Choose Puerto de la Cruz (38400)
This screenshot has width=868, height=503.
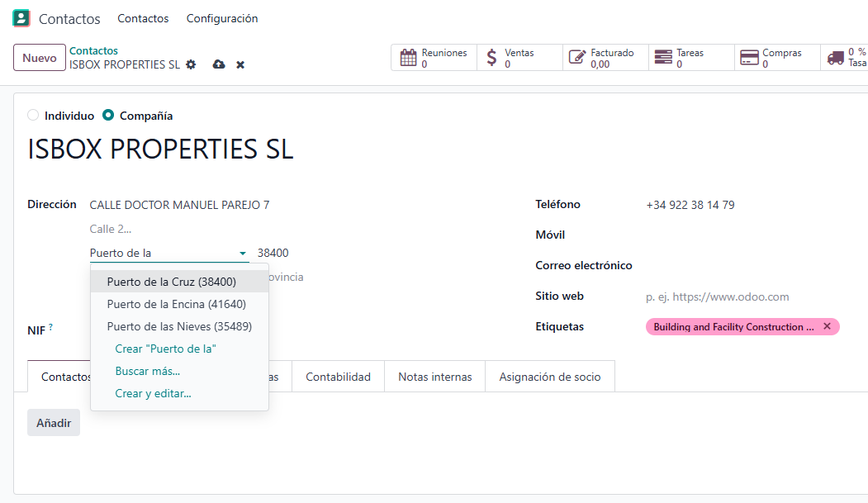pos(171,282)
